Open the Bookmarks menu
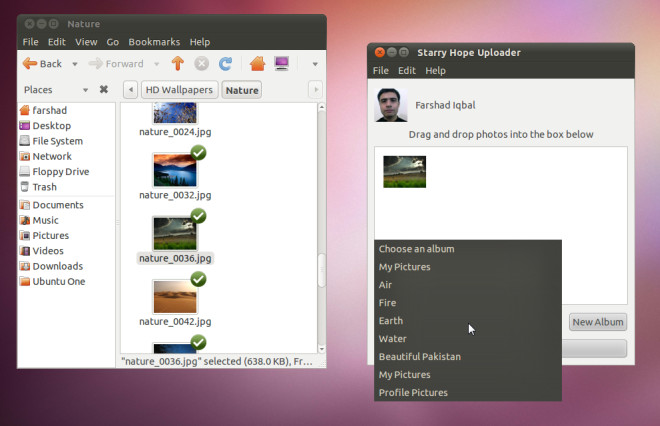The image size is (660, 426). coord(154,42)
